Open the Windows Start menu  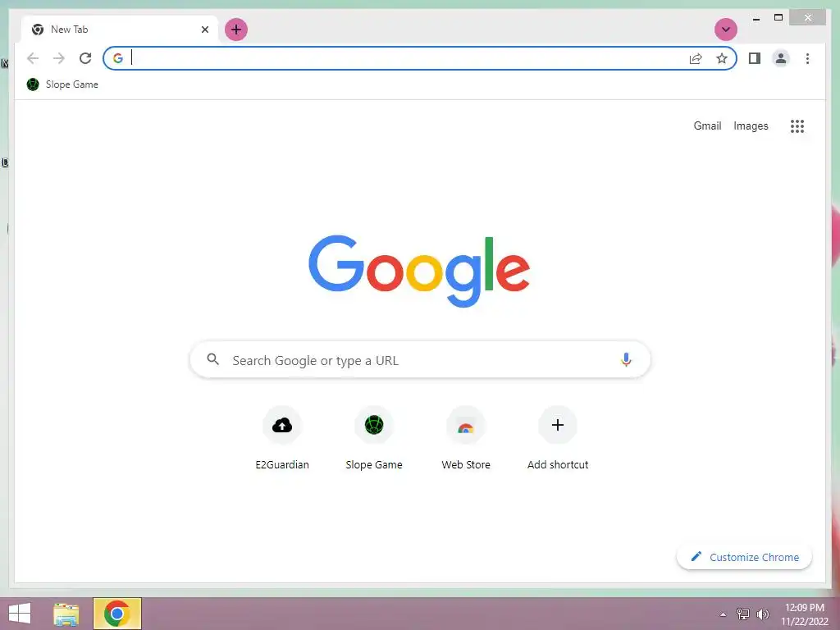point(20,614)
